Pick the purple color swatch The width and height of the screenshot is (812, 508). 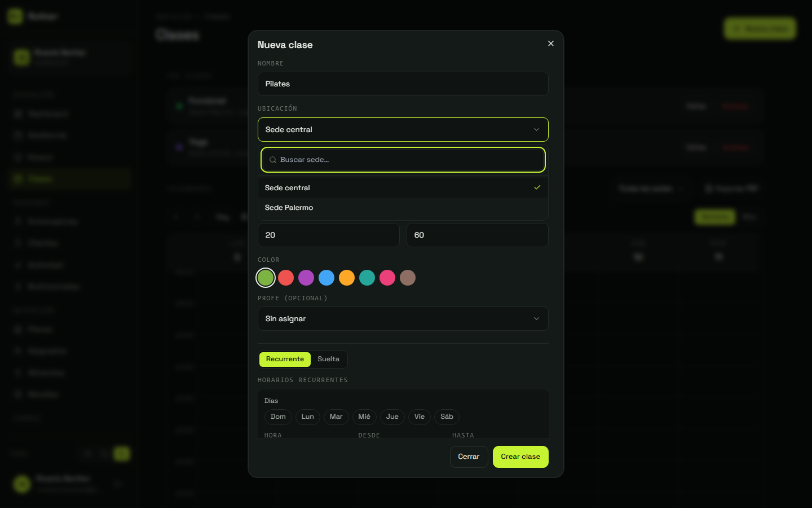tap(306, 278)
